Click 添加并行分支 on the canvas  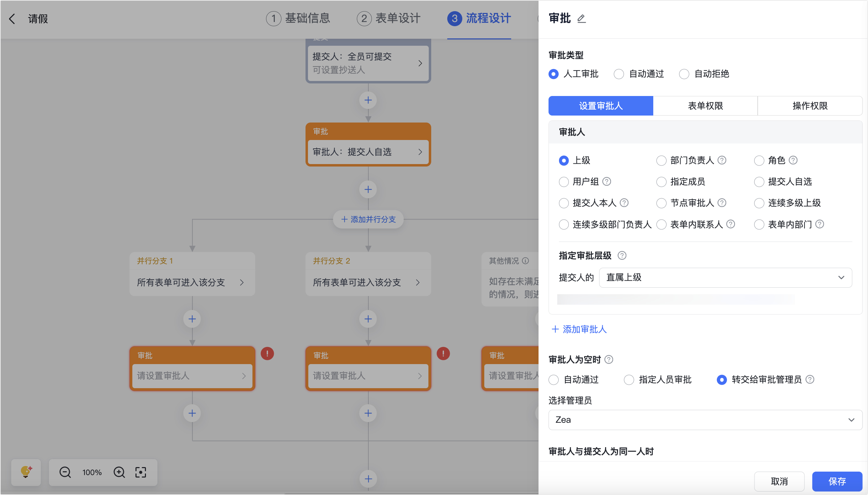[368, 220]
